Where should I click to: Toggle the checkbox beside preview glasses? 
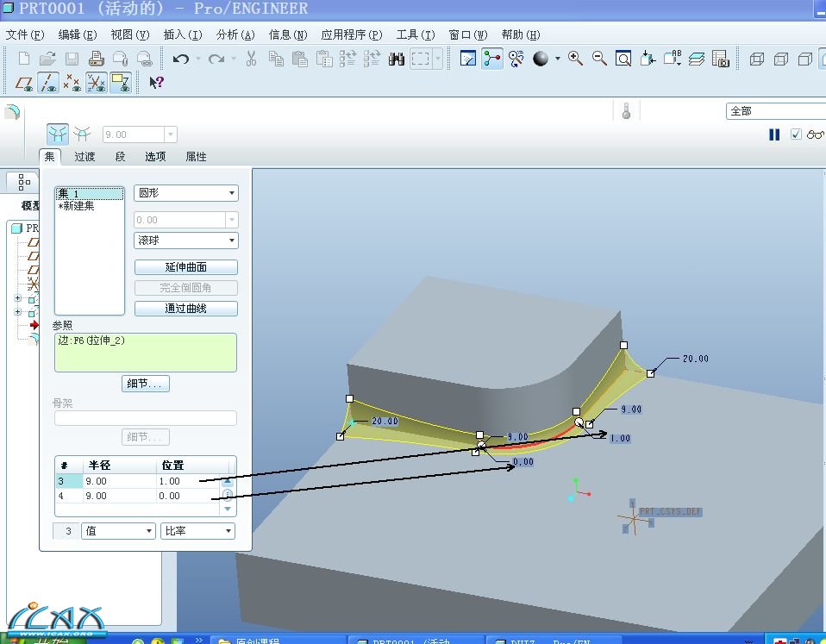tap(796, 134)
